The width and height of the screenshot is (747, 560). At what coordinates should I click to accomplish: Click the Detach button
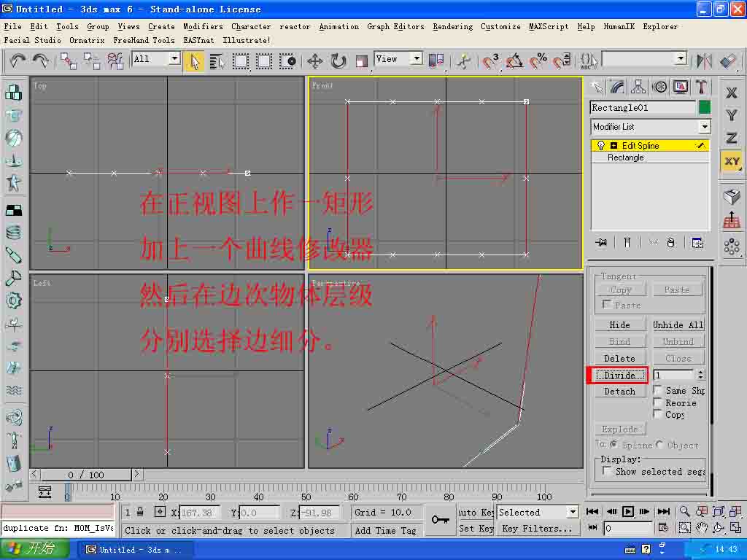point(619,392)
